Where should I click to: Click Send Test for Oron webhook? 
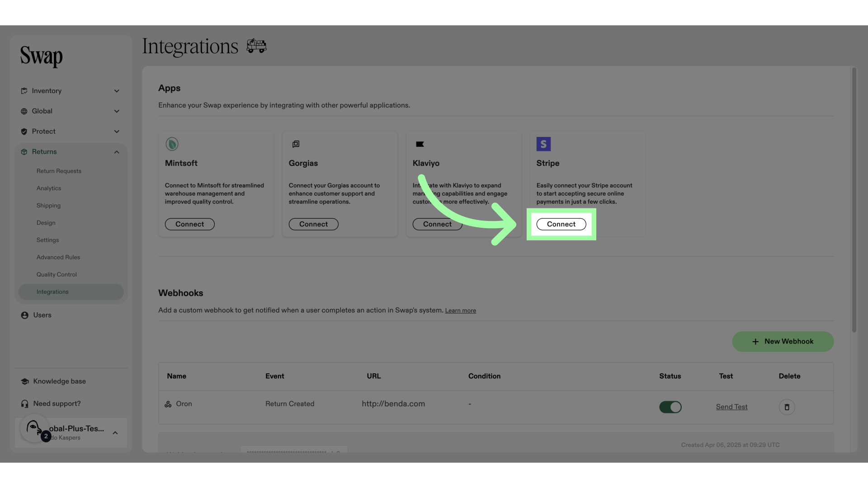click(x=731, y=407)
